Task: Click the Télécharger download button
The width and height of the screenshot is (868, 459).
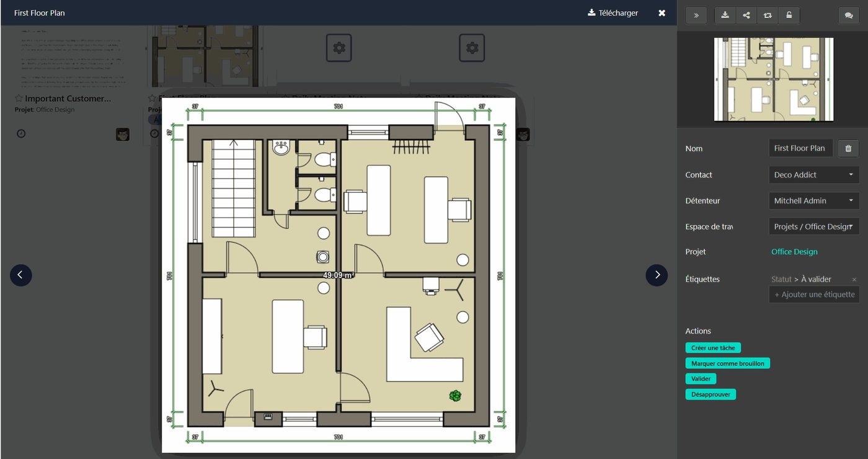Action: (613, 13)
